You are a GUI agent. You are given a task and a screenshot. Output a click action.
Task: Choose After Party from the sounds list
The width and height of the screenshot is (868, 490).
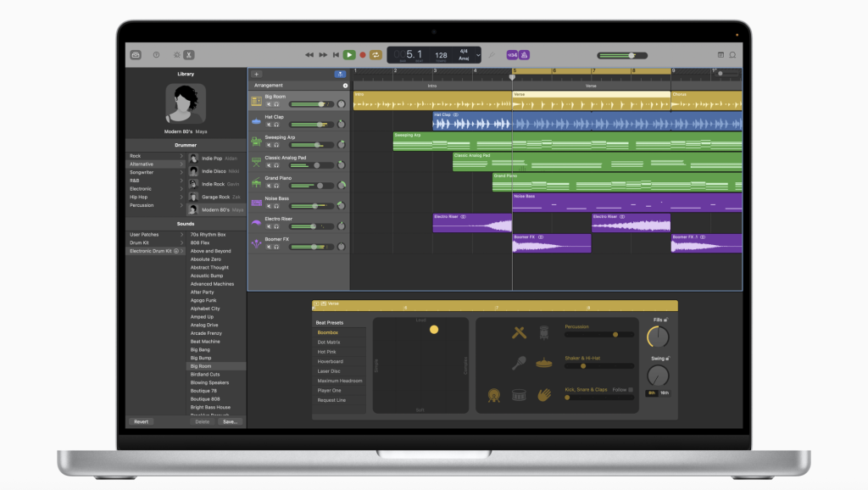click(x=202, y=292)
